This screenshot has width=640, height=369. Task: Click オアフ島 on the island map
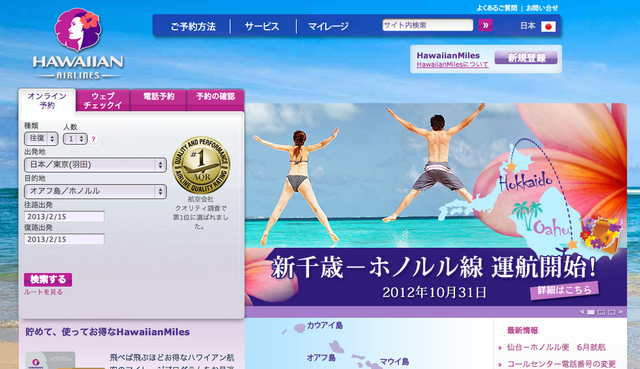click(321, 358)
